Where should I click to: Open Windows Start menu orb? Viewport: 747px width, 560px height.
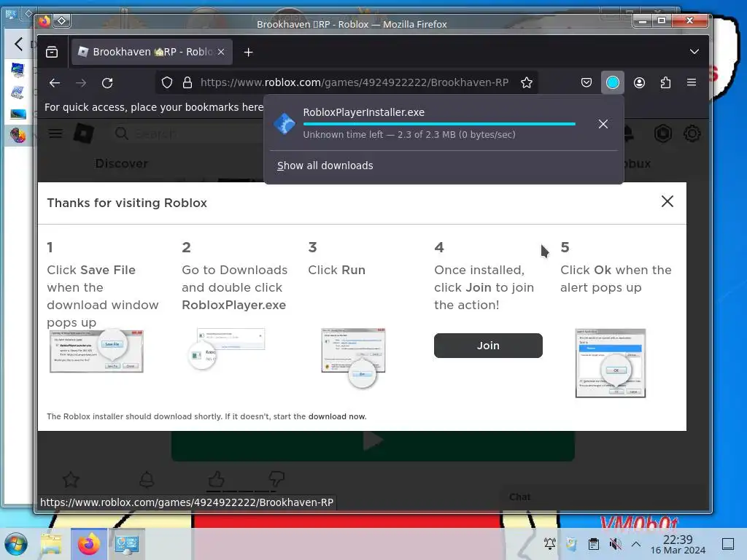coord(16,544)
